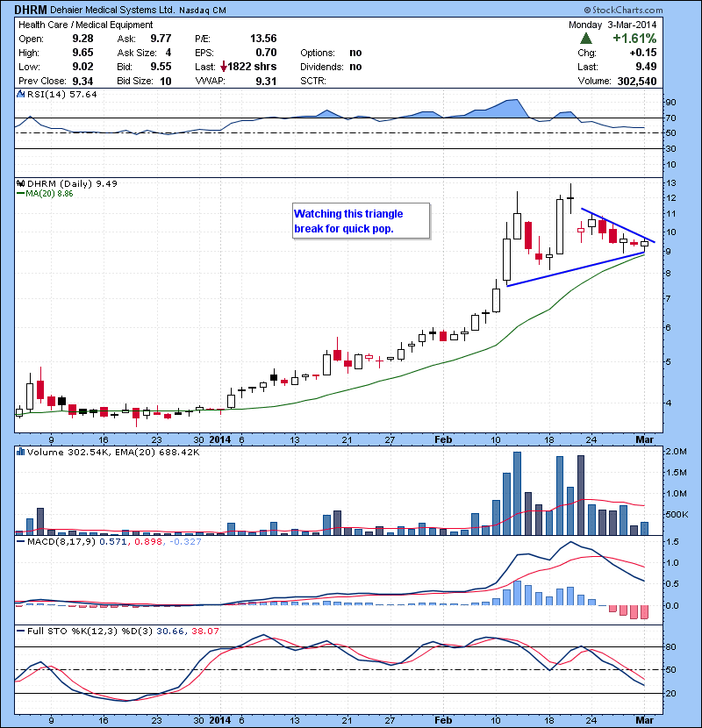Click the +1.61% percent change

(634, 39)
